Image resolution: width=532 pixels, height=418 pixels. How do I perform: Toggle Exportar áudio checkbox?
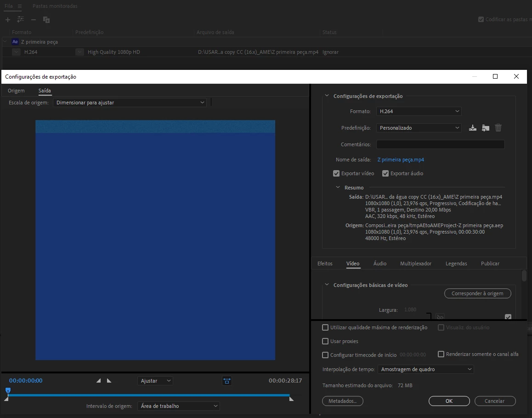[x=385, y=173]
